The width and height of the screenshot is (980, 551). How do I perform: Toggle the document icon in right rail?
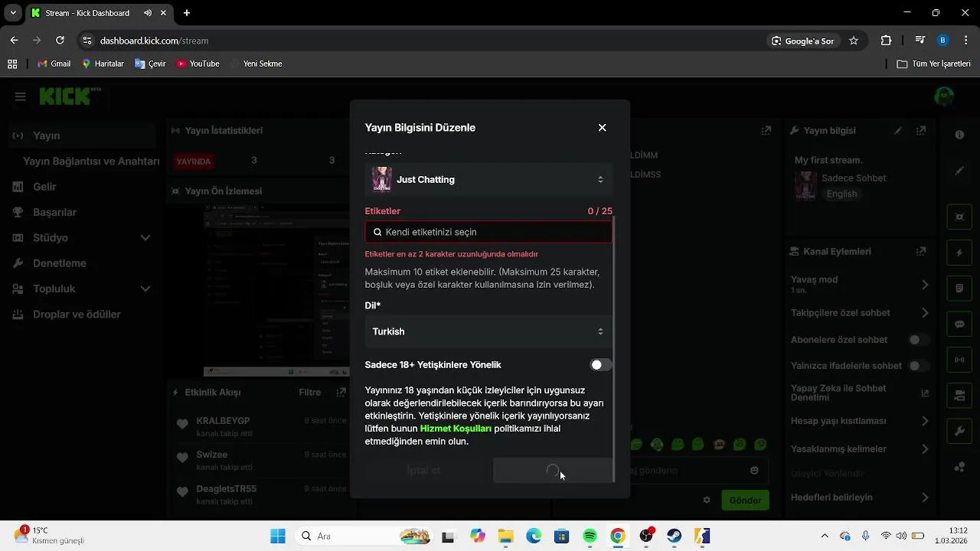(959, 289)
